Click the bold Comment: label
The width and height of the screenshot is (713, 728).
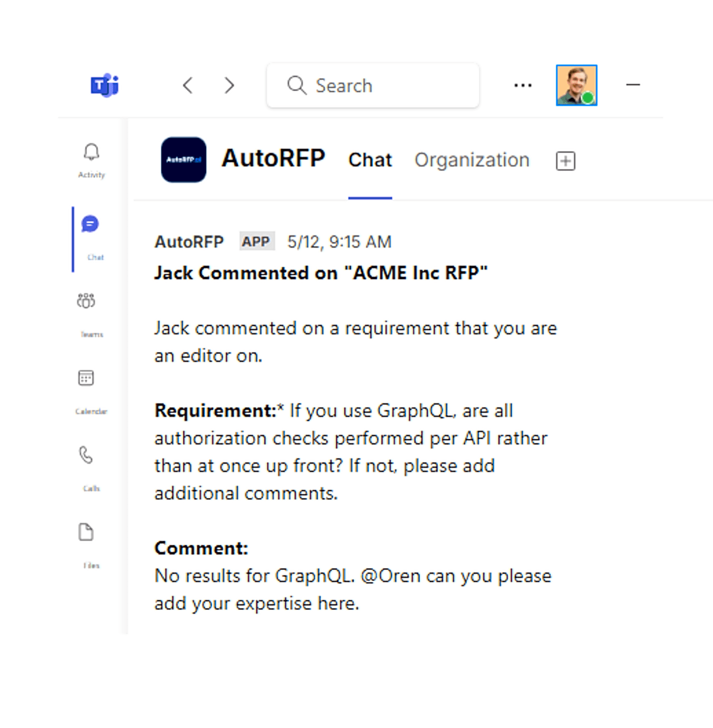[x=201, y=548]
